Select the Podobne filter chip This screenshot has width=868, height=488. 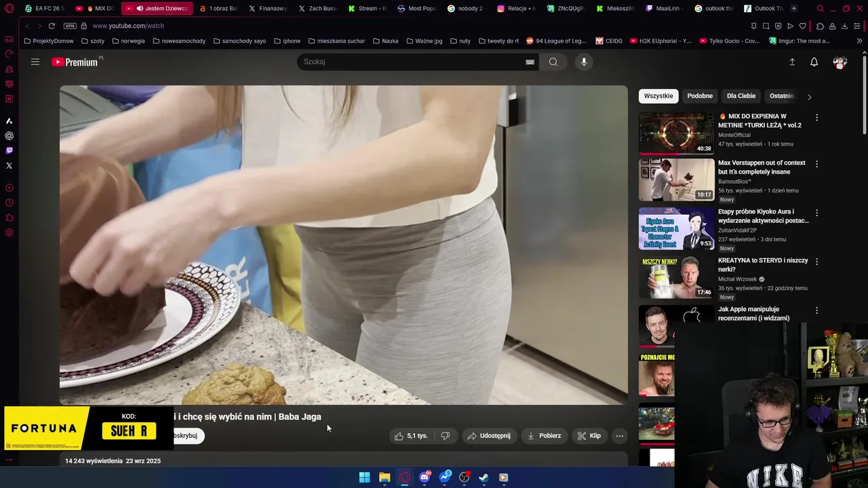[700, 96]
